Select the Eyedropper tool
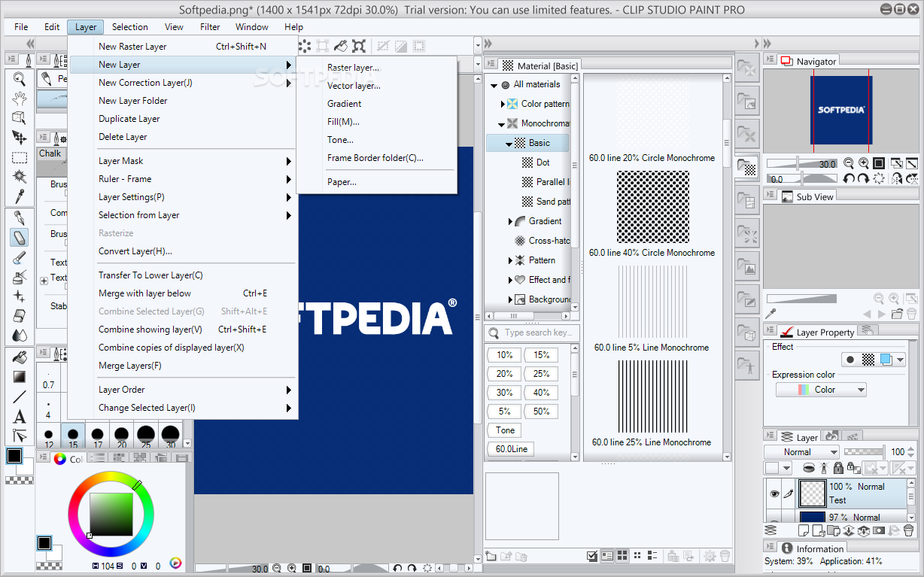The image size is (924, 577). (x=20, y=197)
